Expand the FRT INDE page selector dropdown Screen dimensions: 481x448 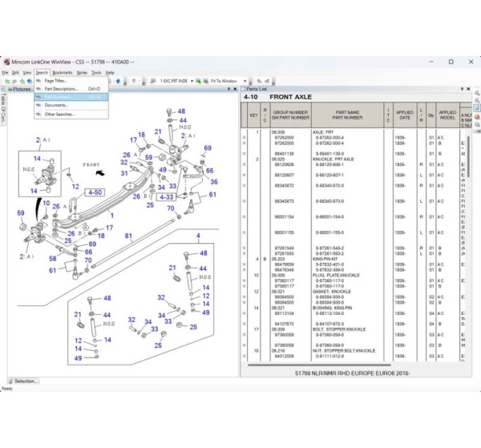coord(193,81)
